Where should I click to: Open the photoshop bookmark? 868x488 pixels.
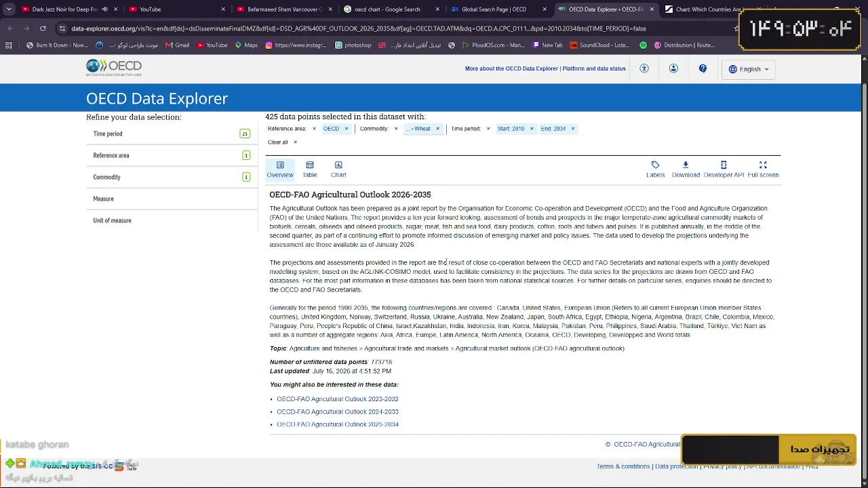(353, 45)
